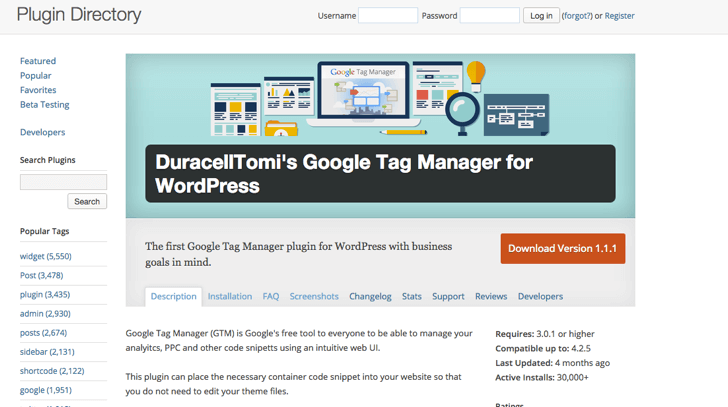The width and height of the screenshot is (728, 407).
Task: Select the Description tab
Action: point(173,297)
